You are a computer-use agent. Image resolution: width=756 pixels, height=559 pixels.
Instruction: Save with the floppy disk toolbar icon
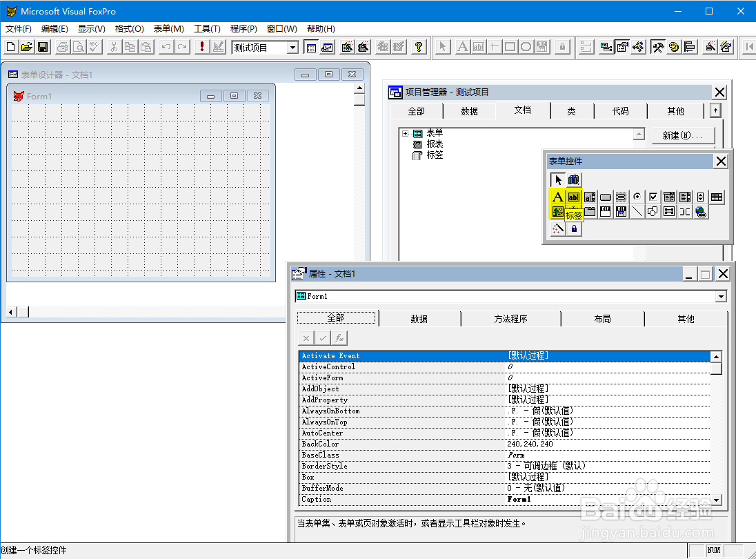(x=43, y=47)
